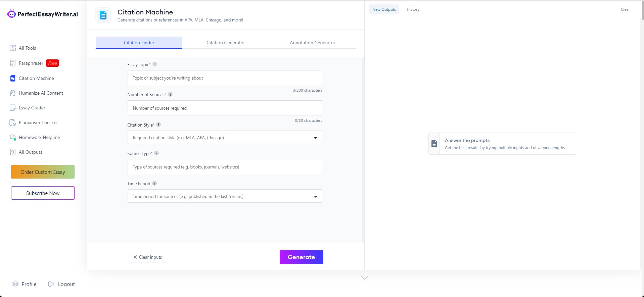
Task: Click the Homework Helpline chat icon
Action: [x=13, y=137]
